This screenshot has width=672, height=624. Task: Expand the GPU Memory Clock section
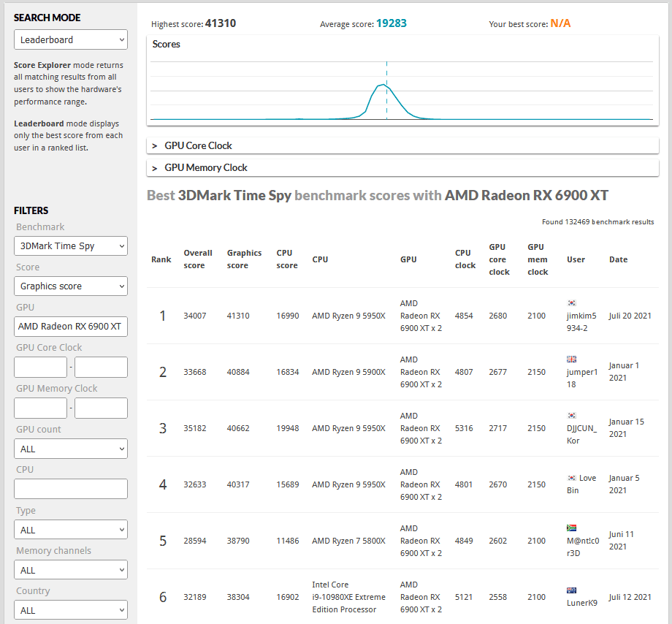(402, 167)
